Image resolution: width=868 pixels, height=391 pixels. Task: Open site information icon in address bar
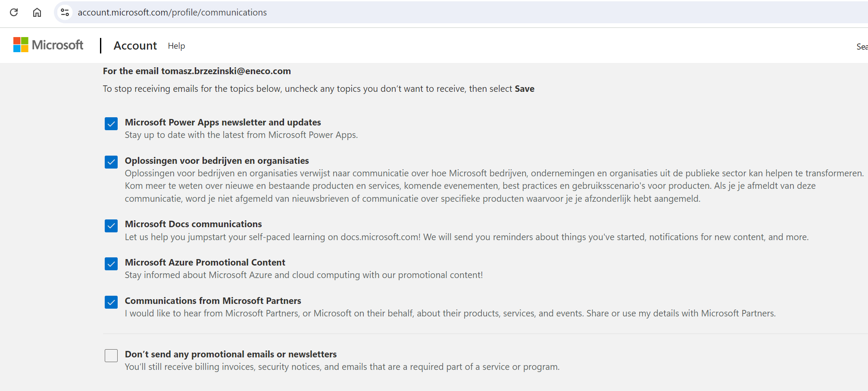(65, 12)
